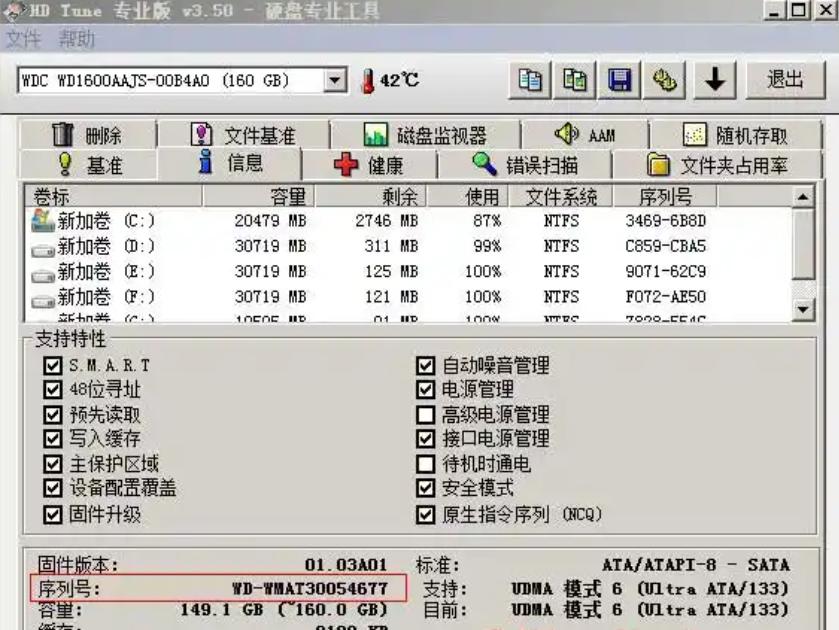The image size is (839, 630).
Task: Toggle the 接口电源管理 checkbox
Action: click(x=425, y=438)
